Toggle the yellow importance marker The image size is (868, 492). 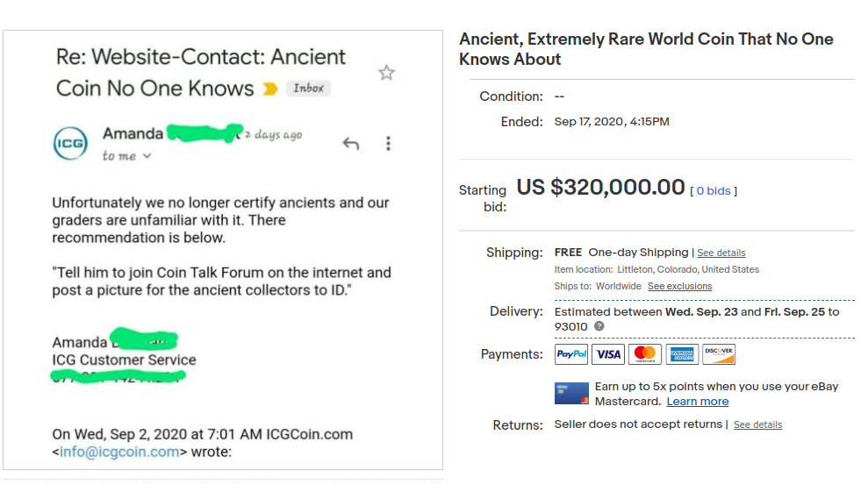pyautogui.click(x=270, y=89)
